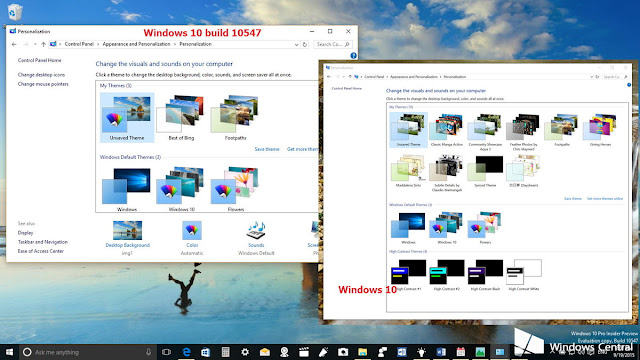Select Synced Theme
This screenshot has height=360, width=640.
(x=485, y=171)
